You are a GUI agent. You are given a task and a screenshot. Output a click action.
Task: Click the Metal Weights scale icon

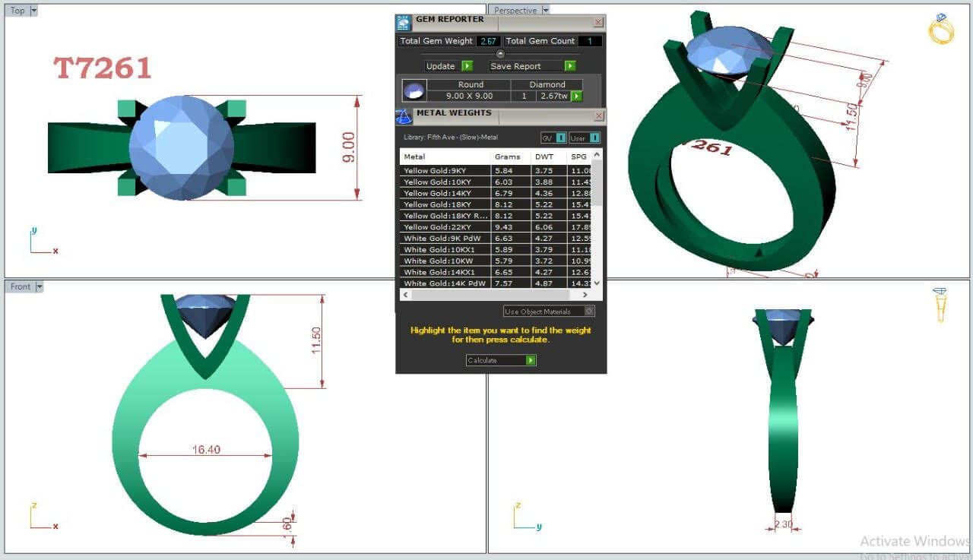pos(404,116)
